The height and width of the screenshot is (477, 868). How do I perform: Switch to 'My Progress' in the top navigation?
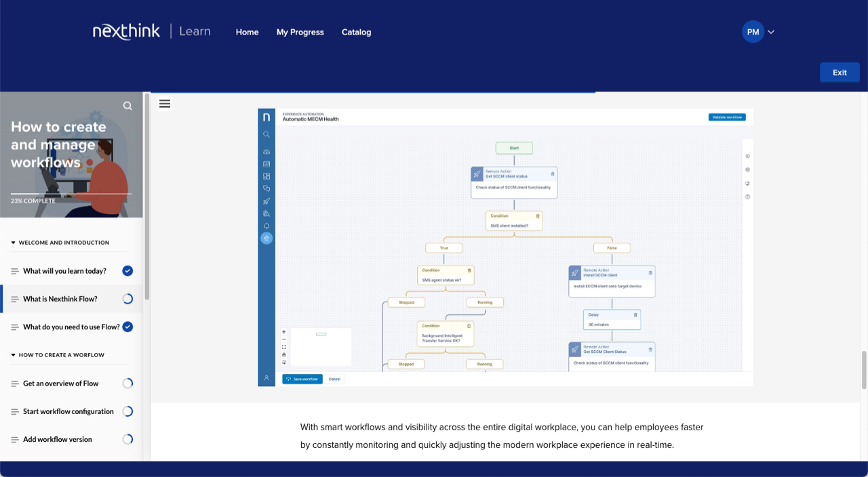click(x=300, y=32)
